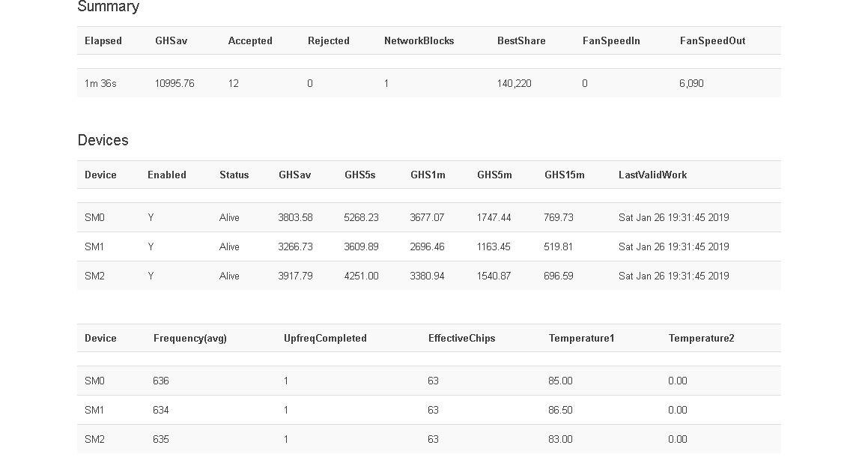Click the Summary section heading

[x=108, y=7]
